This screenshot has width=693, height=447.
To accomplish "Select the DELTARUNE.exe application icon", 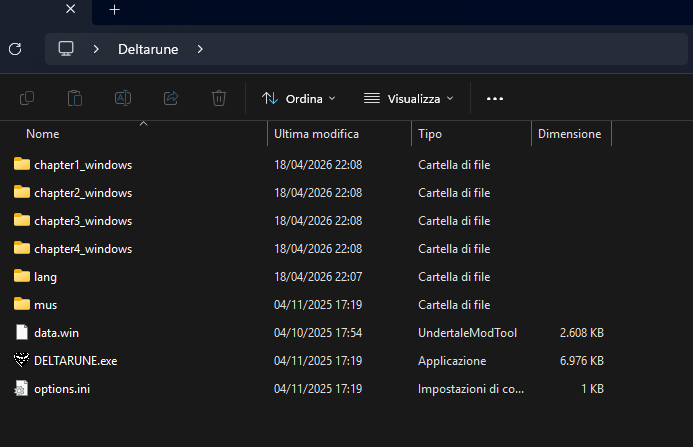I will point(21,360).
